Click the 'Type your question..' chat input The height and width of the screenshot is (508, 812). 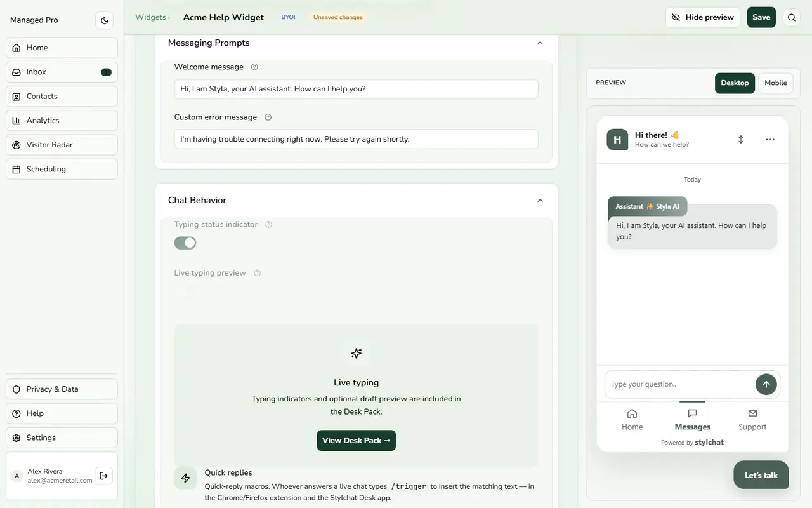[x=679, y=384]
